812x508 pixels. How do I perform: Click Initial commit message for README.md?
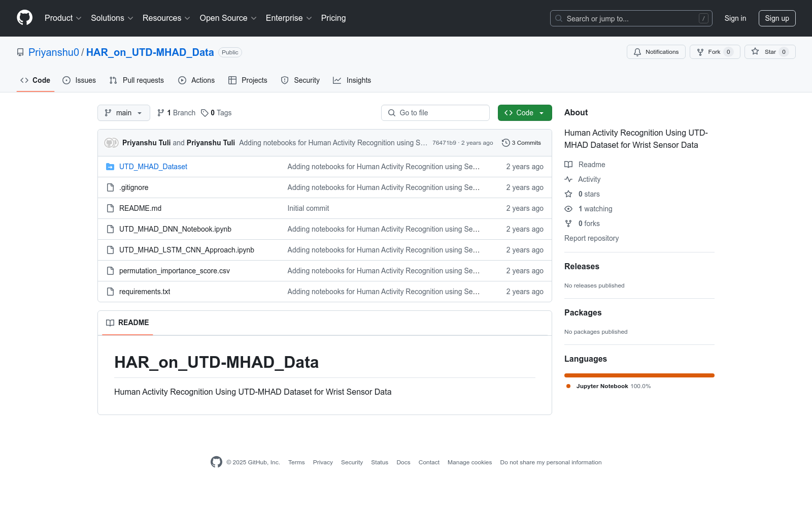coord(308,208)
